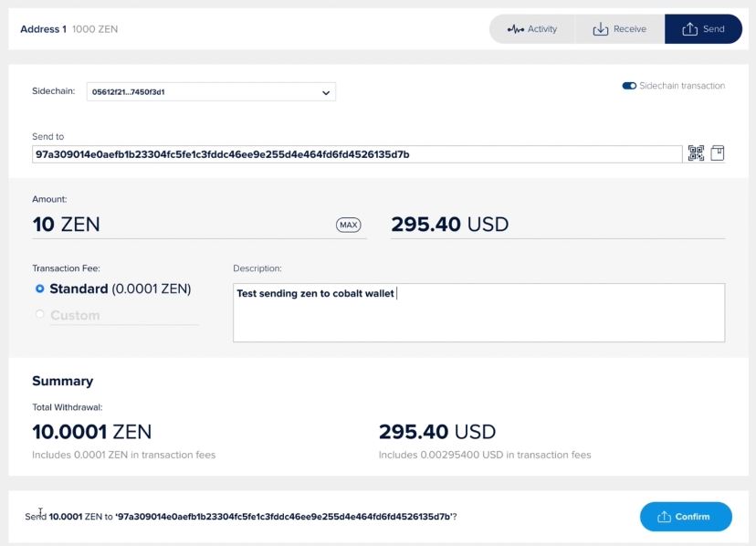The image size is (756, 546).
Task: Select the Custom transaction fee option
Action: point(39,315)
